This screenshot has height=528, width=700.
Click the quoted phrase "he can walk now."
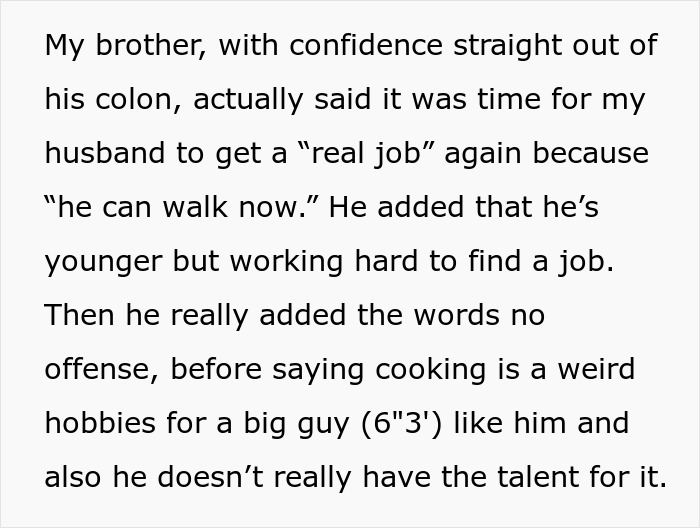point(183,207)
